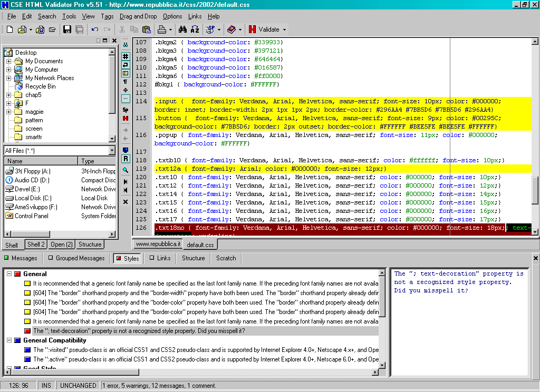Open the Tools menu
Viewport: 540px width, 392px height.
pos(69,16)
